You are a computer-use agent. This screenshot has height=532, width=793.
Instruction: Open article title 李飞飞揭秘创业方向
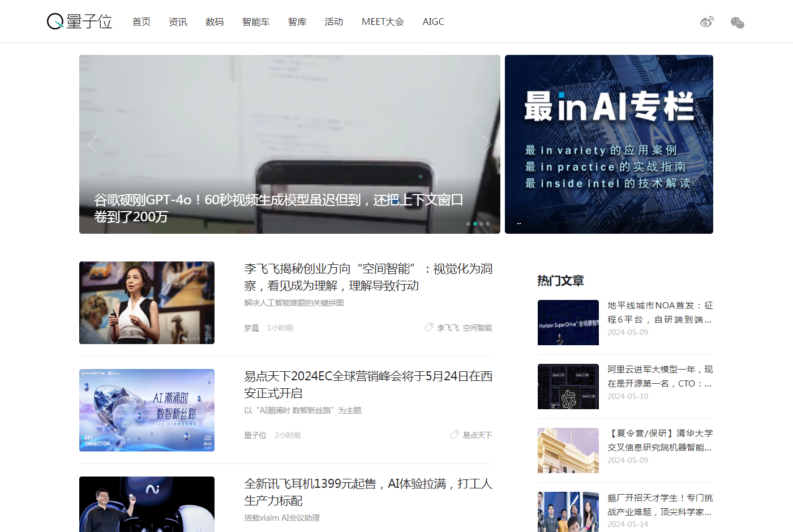[x=368, y=277]
